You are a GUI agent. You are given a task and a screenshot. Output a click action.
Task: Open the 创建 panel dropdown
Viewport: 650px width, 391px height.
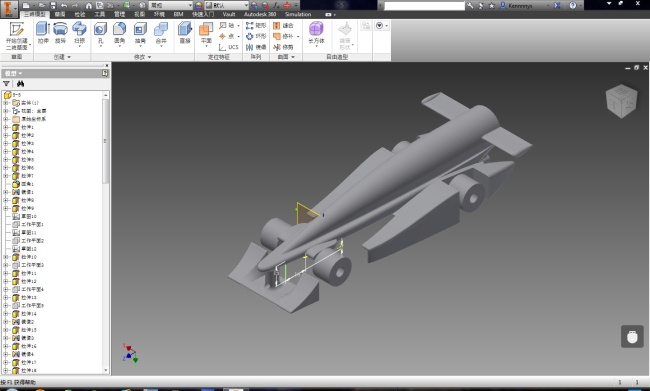point(62,57)
